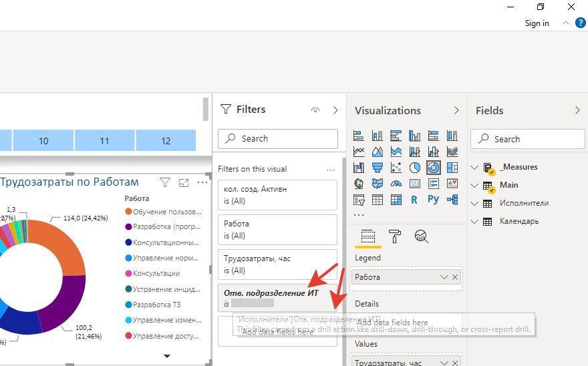The width and height of the screenshot is (588, 366).
Task: Switch to the Format paint roller tab
Action: click(394, 236)
